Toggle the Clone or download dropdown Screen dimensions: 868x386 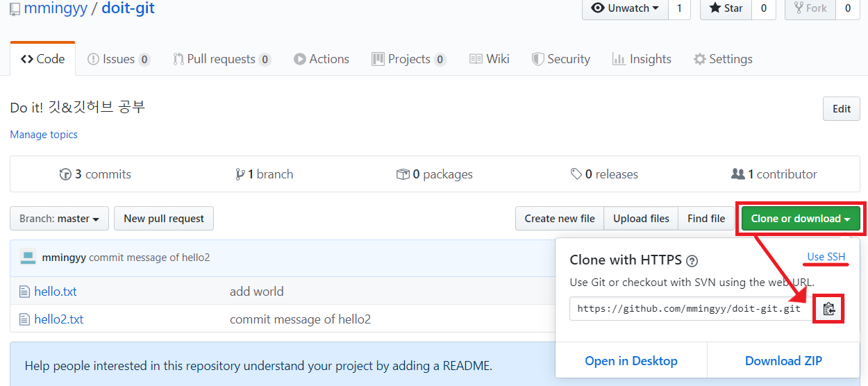tap(801, 218)
